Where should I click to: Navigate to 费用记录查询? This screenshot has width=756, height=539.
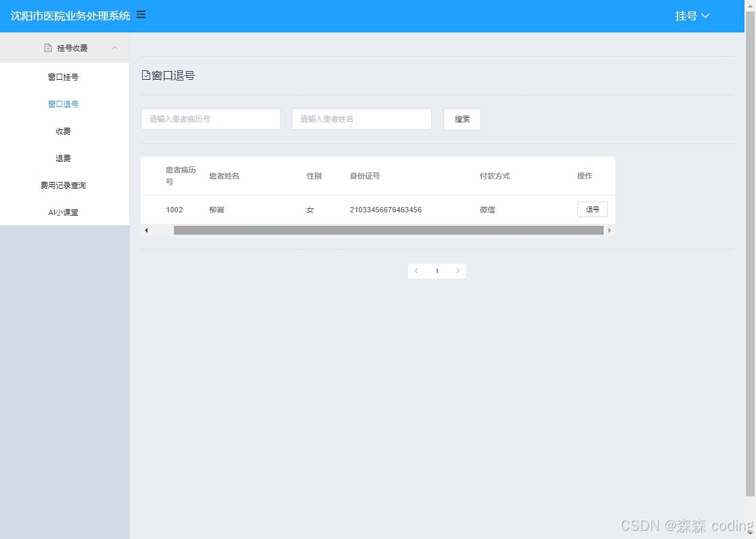coord(63,185)
